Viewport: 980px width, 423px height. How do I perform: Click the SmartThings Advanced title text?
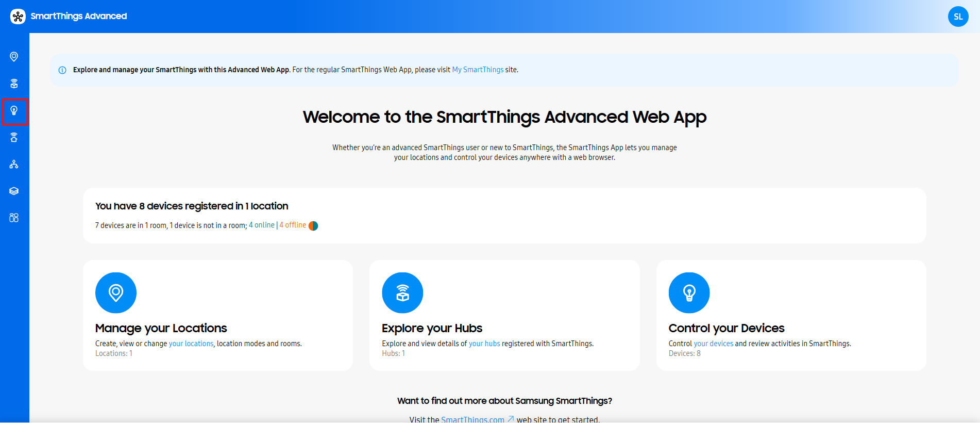coord(79,16)
